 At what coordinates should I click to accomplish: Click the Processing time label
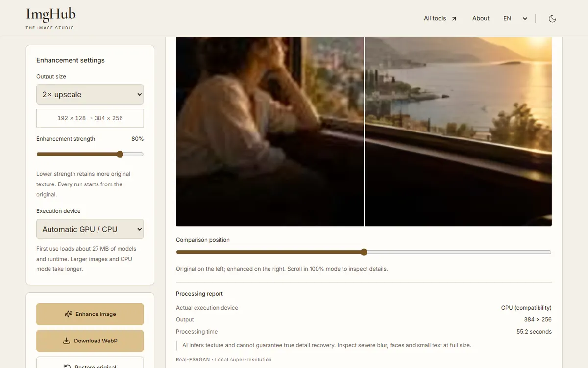click(196, 332)
